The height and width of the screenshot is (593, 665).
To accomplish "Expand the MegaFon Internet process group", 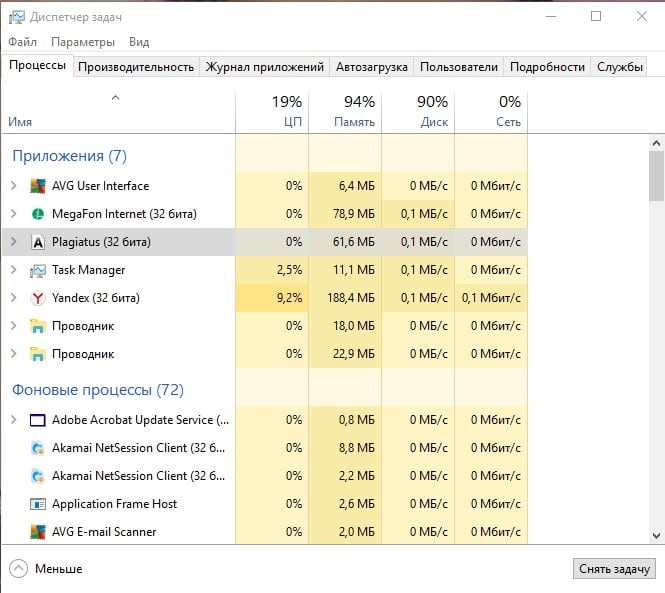I will tap(14, 214).
